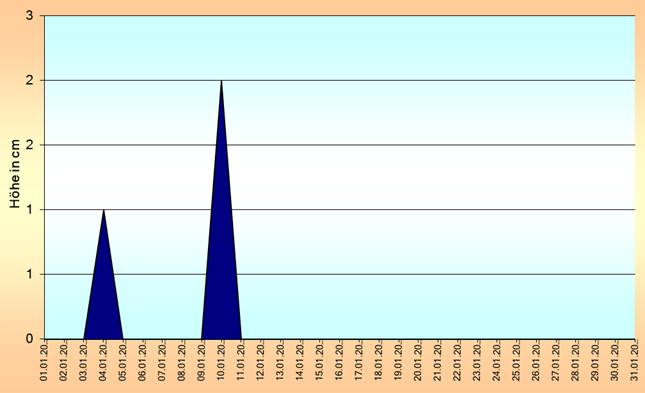Click the date label "30.01.20"
Screen dimensions: 645x393
click(615, 362)
